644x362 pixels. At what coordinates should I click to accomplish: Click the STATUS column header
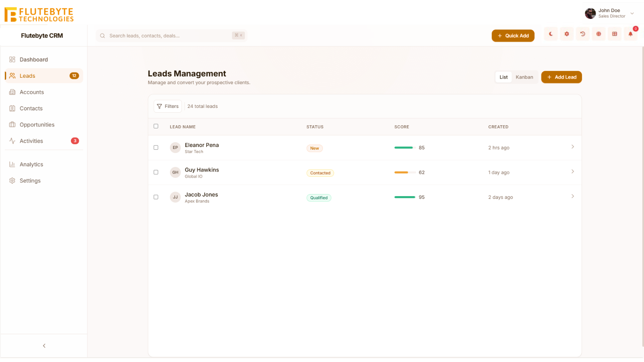[x=315, y=127]
